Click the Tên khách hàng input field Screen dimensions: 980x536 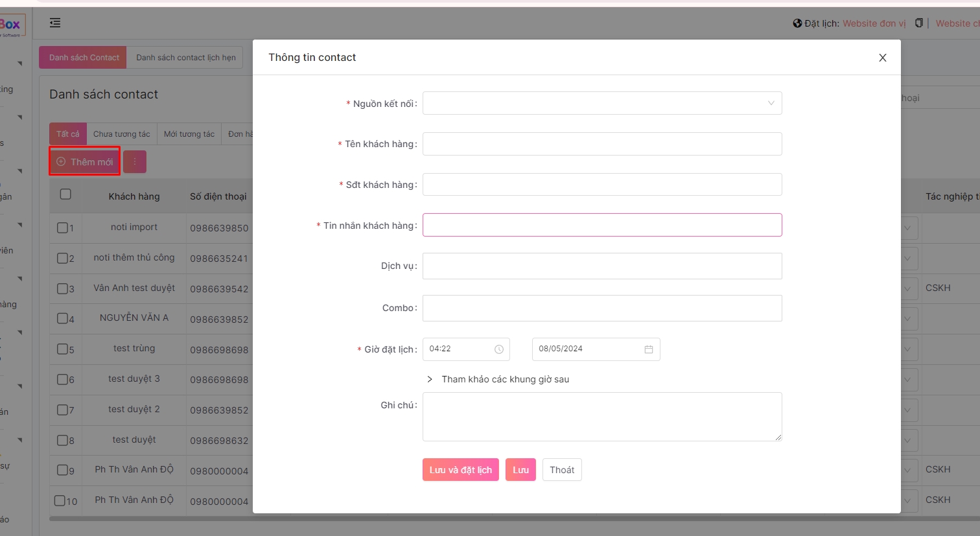pyautogui.click(x=601, y=144)
